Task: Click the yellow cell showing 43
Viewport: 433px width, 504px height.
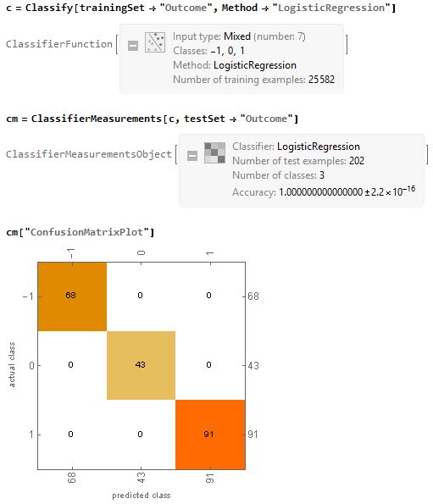Action: coord(142,365)
